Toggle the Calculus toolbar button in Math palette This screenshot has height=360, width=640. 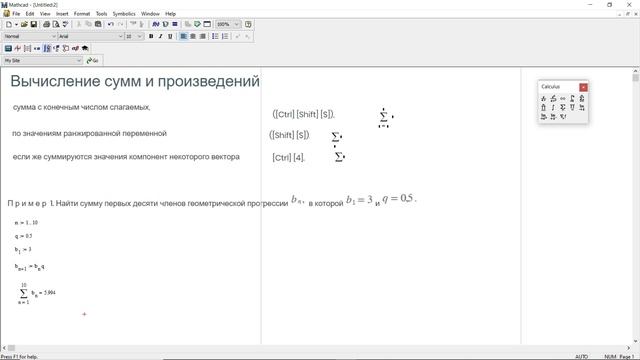coord(47,48)
